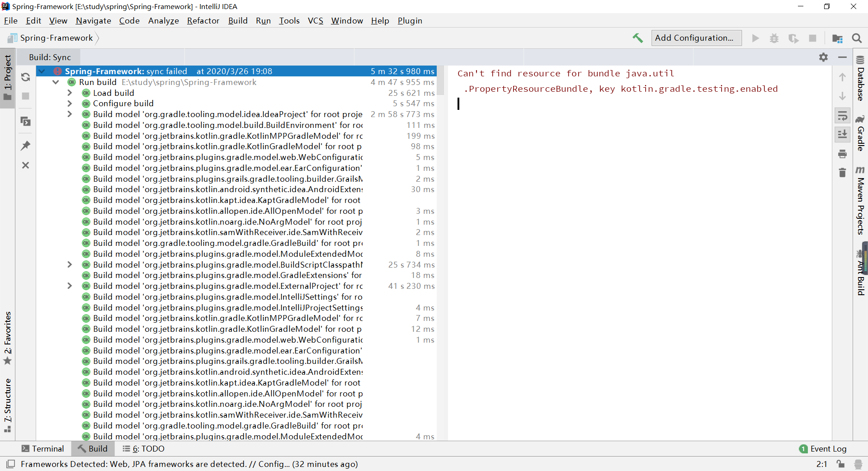Click the Restart sync refresh icon
The image size is (868, 471).
pyautogui.click(x=26, y=77)
